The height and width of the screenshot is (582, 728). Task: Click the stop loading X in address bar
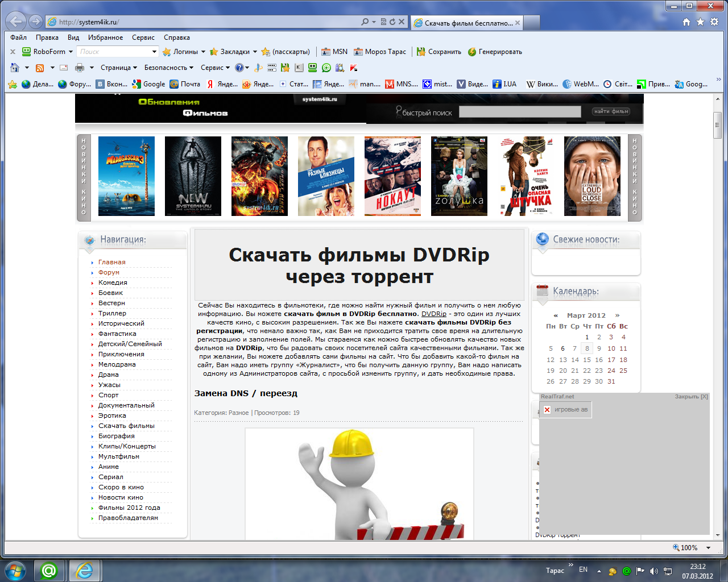pos(402,22)
